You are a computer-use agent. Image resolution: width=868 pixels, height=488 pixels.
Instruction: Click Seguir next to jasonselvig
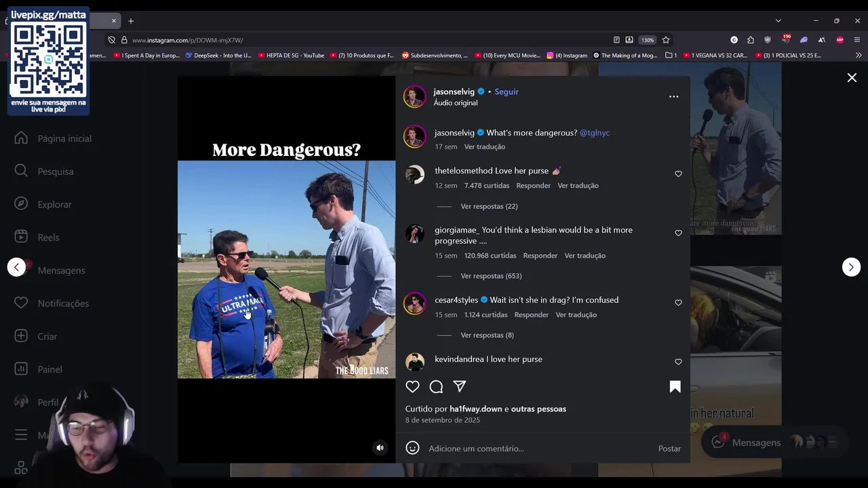pos(507,91)
